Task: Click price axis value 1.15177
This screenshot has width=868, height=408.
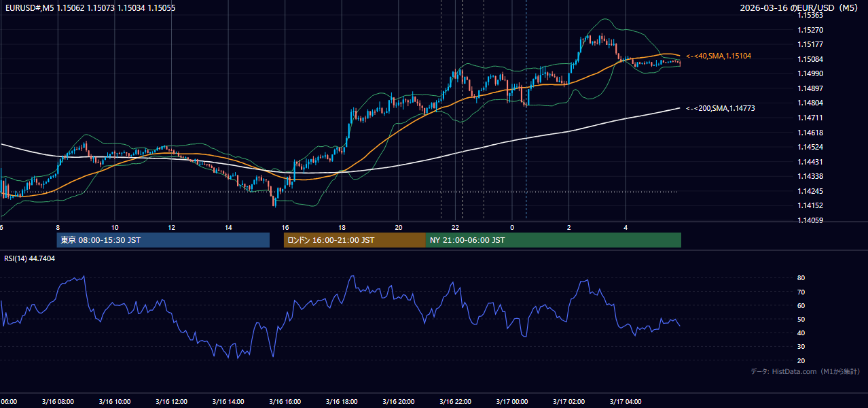Action: coord(810,44)
